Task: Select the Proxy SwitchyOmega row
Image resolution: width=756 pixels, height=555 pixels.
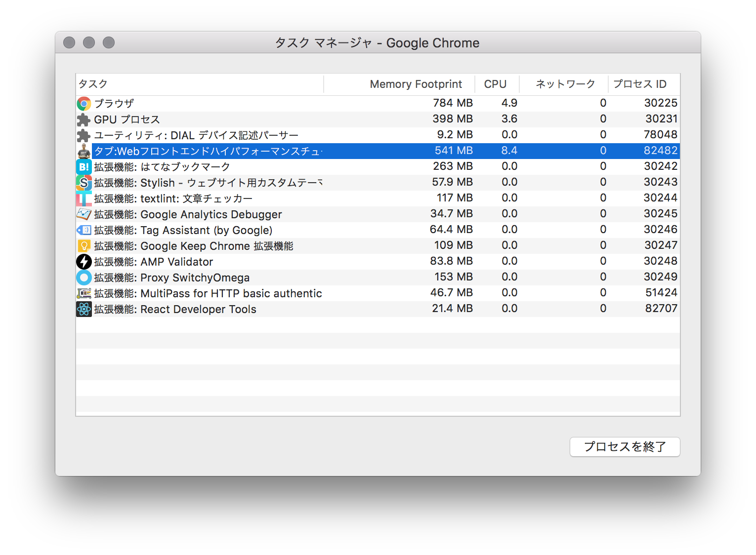Action: click(x=378, y=277)
